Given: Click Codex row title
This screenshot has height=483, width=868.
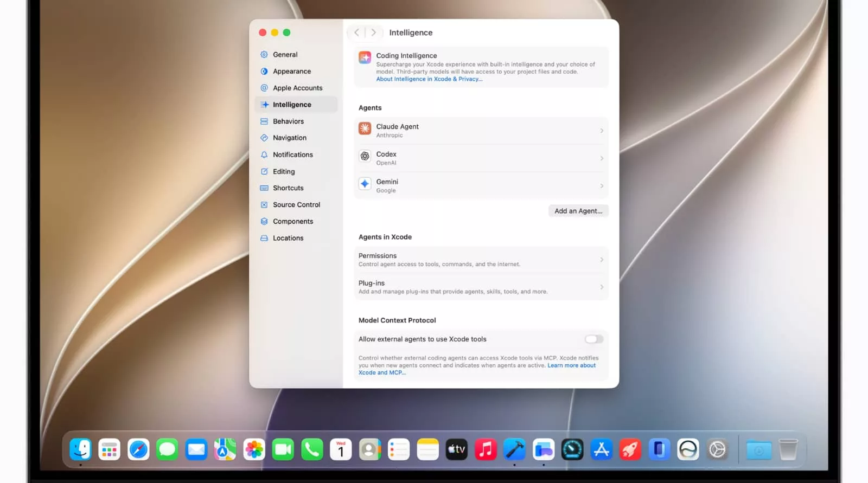Looking at the screenshot, I should [x=386, y=154].
